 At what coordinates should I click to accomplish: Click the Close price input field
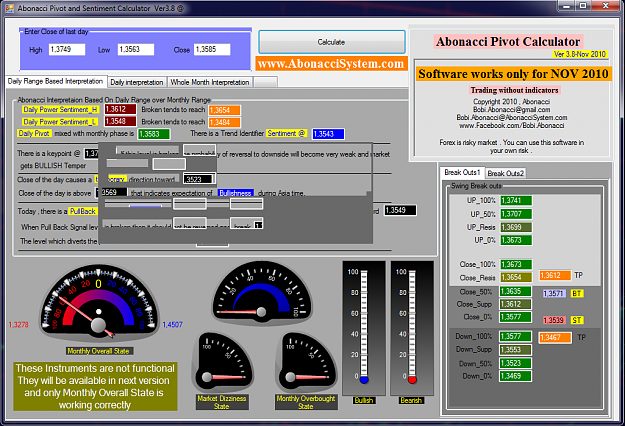point(212,49)
